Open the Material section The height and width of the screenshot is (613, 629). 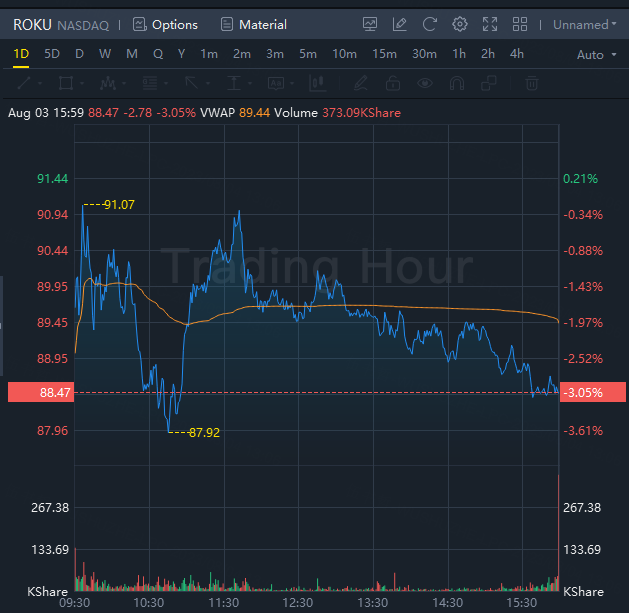tap(253, 24)
